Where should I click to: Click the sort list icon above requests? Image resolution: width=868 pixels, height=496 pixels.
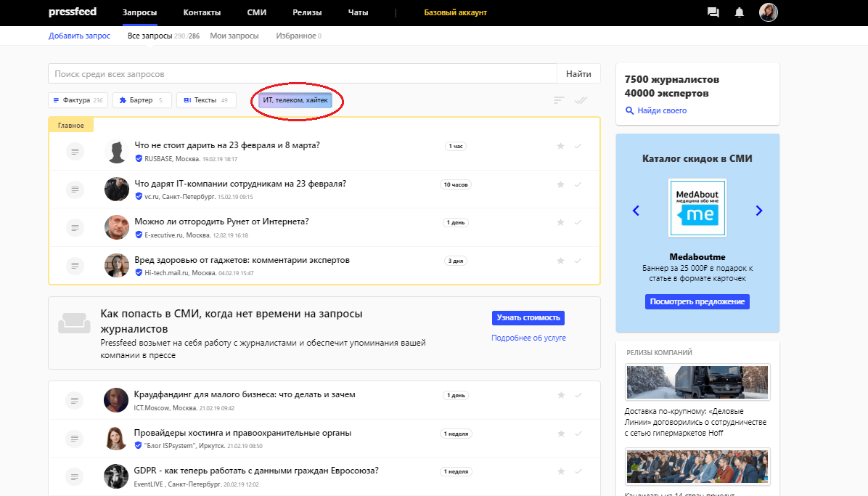tap(559, 101)
